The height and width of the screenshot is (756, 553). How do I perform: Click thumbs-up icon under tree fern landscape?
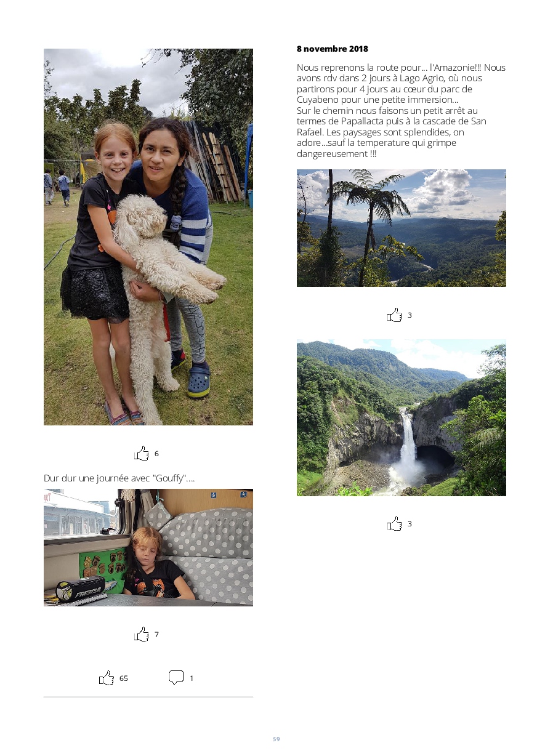[x=395, y=315]
